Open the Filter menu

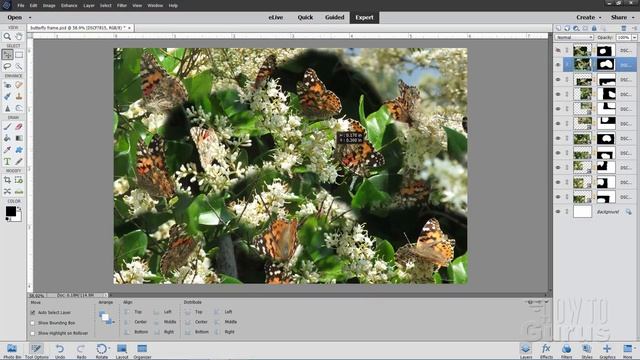(x=122, y=6)
